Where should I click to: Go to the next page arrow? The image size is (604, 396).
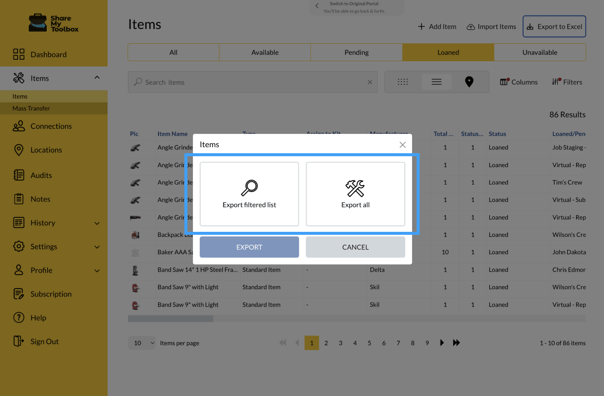tap(441, 343)
